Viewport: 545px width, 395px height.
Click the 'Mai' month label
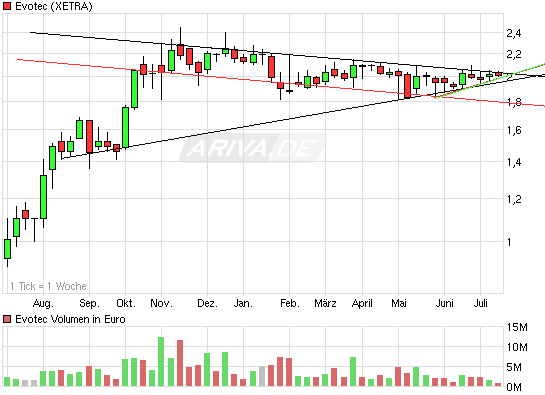[x=399, y=303]
